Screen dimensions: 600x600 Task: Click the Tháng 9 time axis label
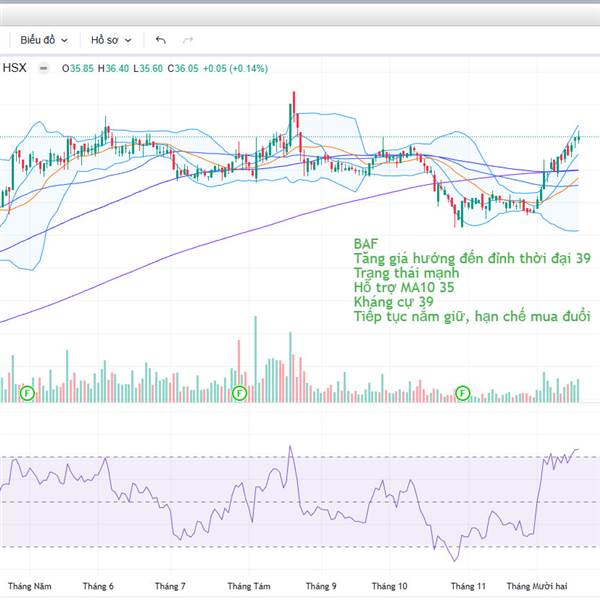point(321,586)
